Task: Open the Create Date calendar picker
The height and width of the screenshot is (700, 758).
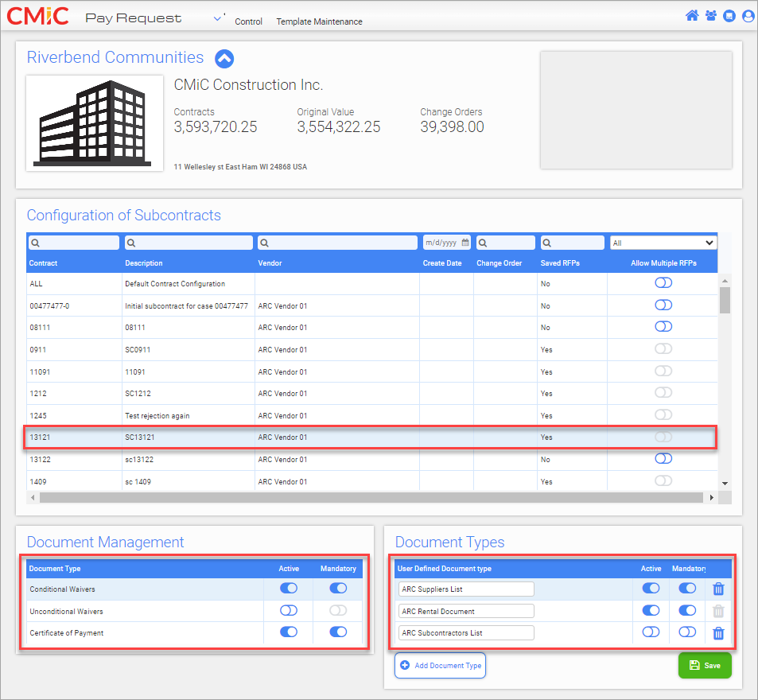Action: 465,243
